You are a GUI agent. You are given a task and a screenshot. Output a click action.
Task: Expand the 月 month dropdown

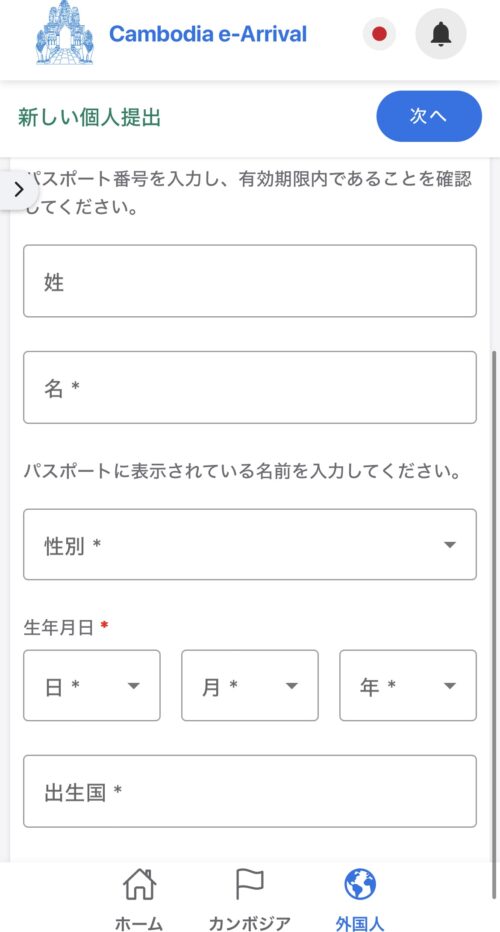coord(250,685)
